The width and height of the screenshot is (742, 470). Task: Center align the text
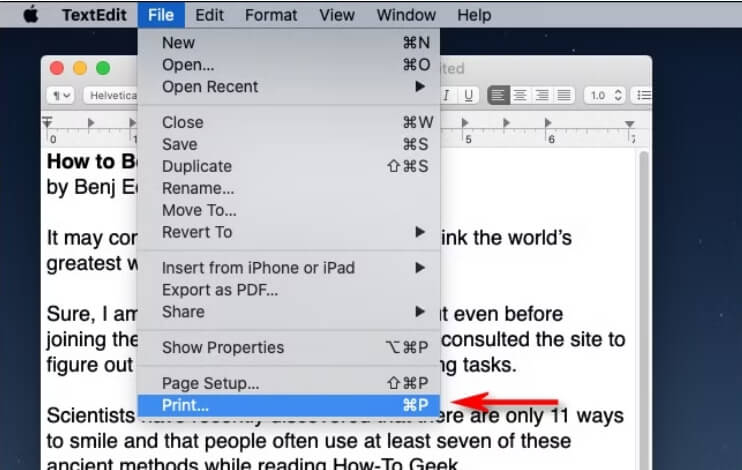tap(520, 96)
